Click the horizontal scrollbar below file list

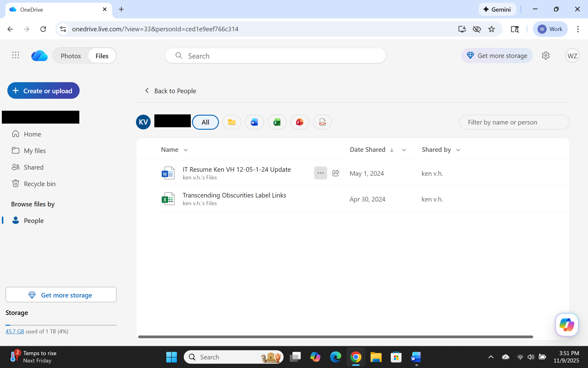(x=335, y=337)
